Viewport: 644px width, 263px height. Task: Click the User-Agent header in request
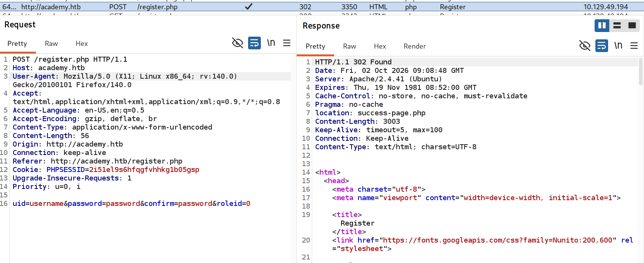pyautogui.click(x=125, y=81)
